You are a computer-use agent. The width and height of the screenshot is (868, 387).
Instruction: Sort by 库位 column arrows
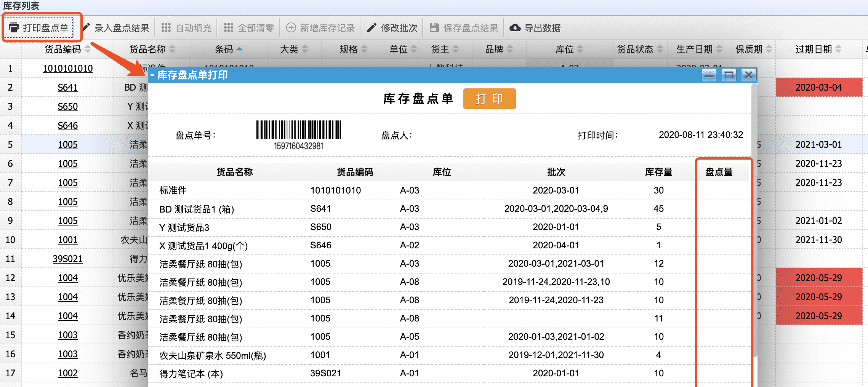[x=580, y=49]
